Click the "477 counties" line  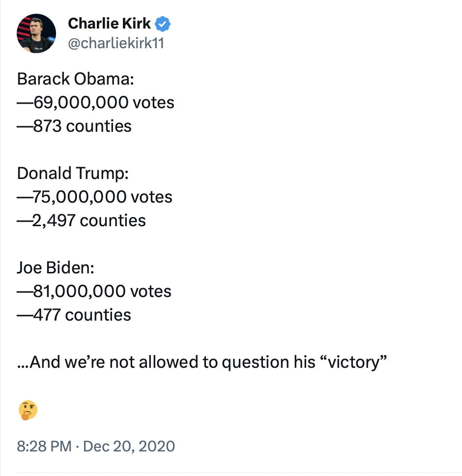(x=82, y=315)
